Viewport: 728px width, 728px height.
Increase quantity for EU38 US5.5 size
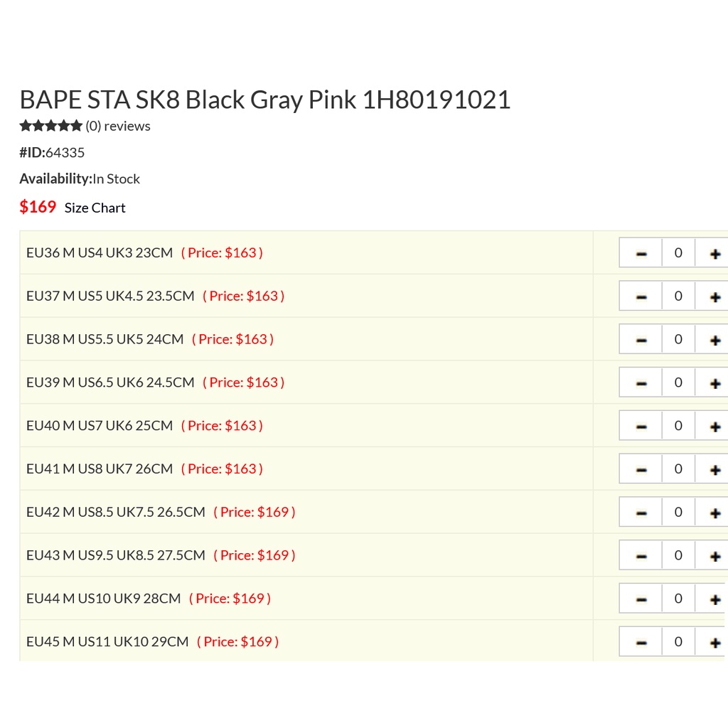(714, 339)
